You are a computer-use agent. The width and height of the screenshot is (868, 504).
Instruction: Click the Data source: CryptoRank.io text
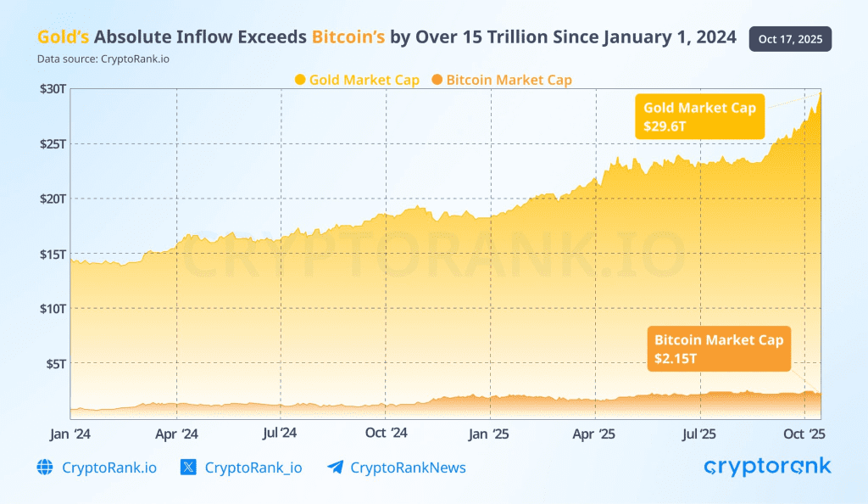(x=97, y=59)
